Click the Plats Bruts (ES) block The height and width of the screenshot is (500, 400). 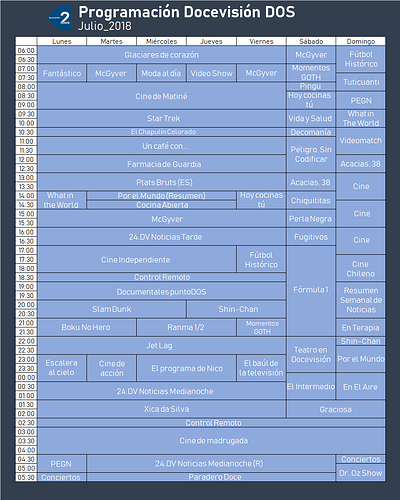pyautogui.click(x=161, y=182)
